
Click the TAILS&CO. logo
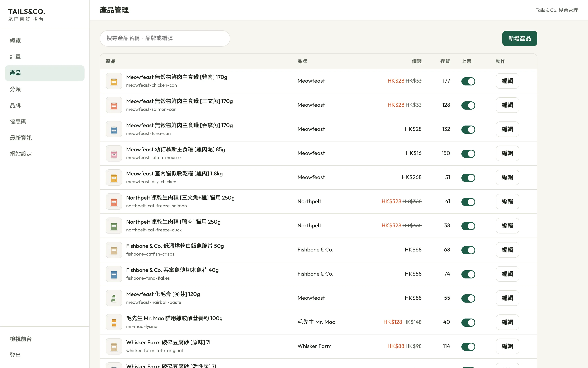(x=27, y=12)
